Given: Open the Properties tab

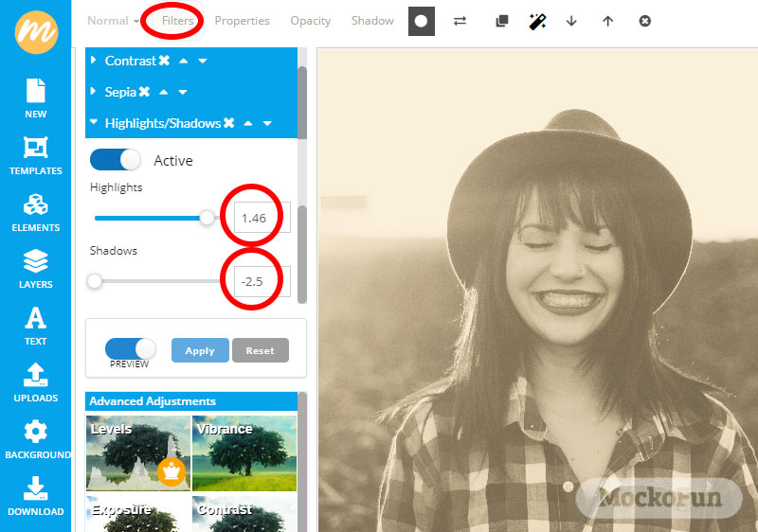Looking at the screenshot, I should (x=242, y=21).
